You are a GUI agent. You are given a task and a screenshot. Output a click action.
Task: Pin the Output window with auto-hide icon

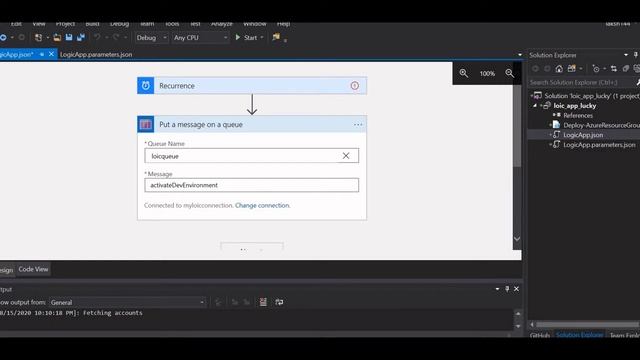point(507,289)
